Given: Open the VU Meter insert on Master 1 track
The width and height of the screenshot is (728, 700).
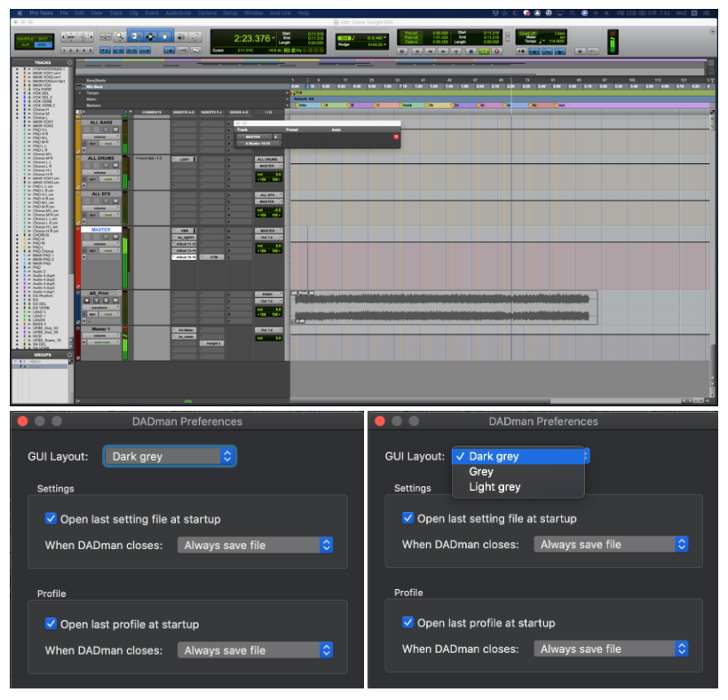Looking at the screenshot, I should [x=185, y=330].
